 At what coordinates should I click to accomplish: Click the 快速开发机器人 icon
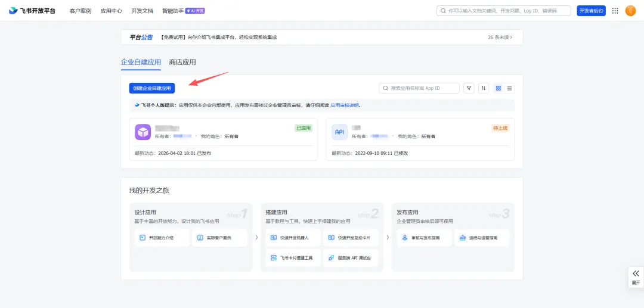274,238
